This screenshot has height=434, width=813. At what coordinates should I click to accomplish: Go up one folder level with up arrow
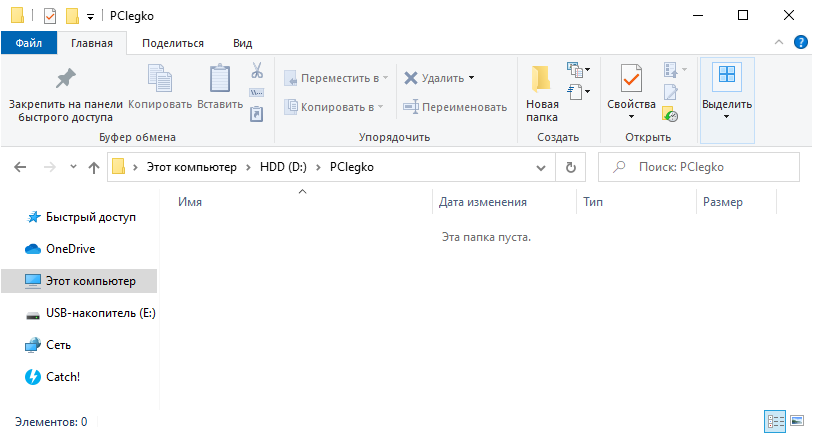click(x=94, y=167)
